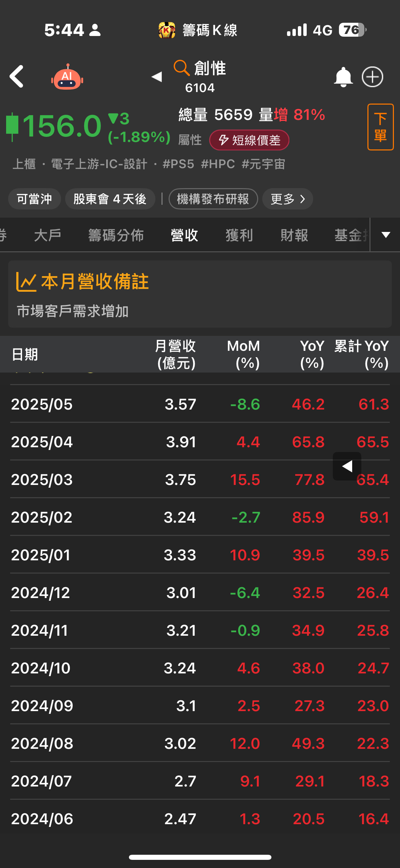Tap the battery indicator in status bar
This screenshot has width=400, height=868.
353,30
